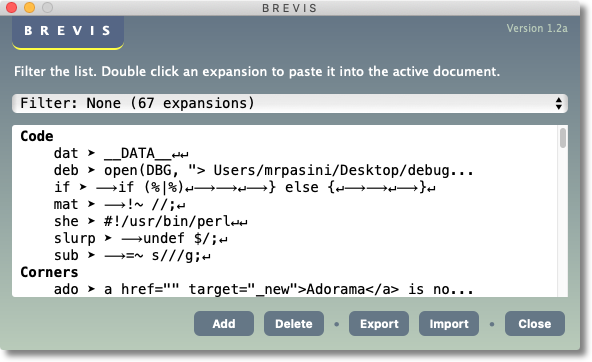The image size is (592, 362).
Task: Click the expansion list scrollbar thumb
Action: pos(563,138)
